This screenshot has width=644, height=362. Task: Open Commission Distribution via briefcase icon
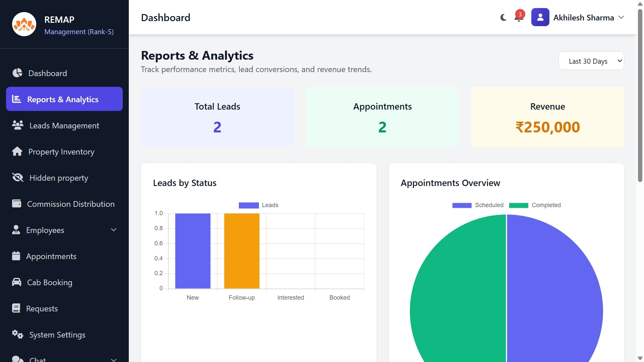[x=17, y=203]
